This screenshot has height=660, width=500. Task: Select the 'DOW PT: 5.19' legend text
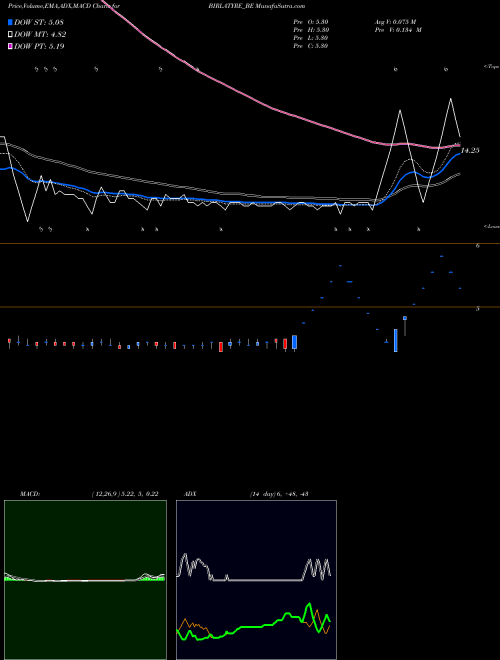click(39, 46)
